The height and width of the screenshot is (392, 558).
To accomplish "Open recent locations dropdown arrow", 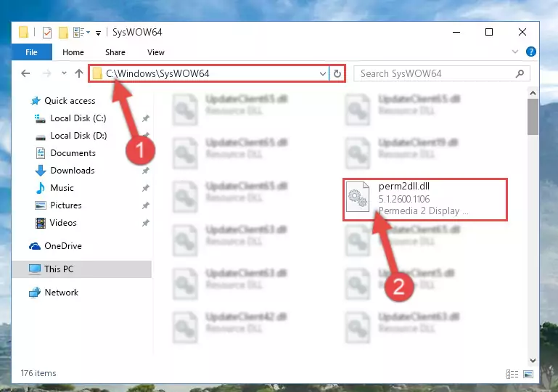I will tap(64, 73).
